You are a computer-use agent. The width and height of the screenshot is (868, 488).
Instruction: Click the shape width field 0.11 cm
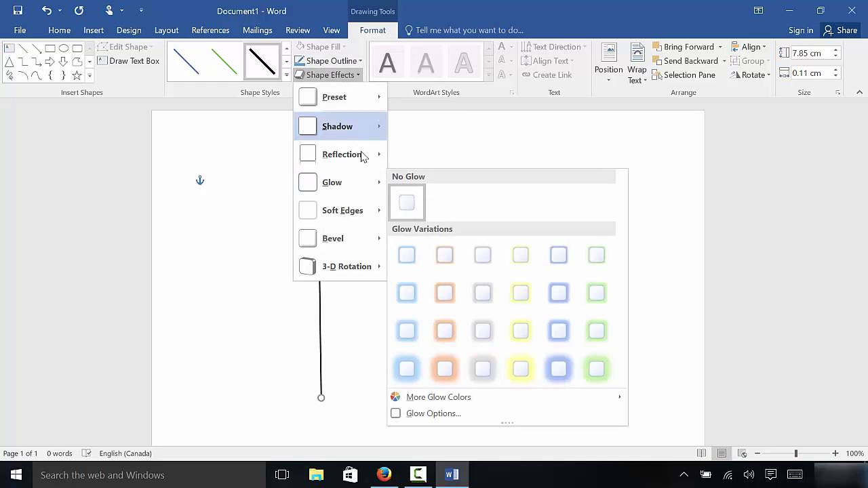click(x=810, y=73)
